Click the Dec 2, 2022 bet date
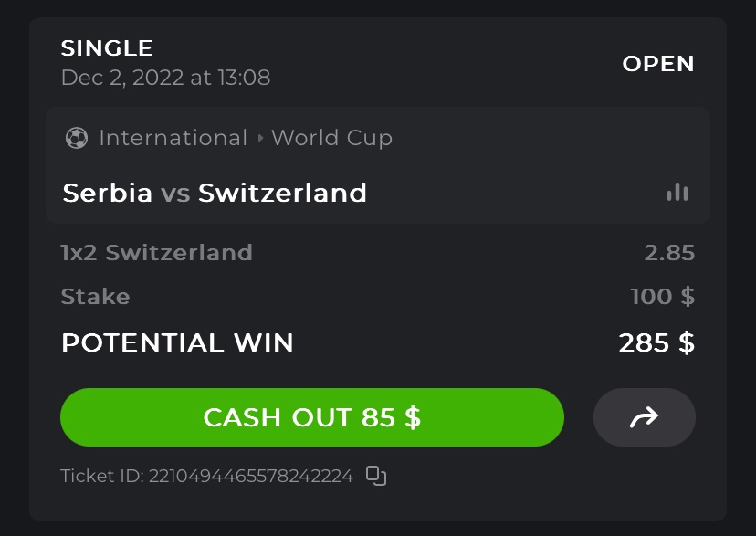756x536 pixels. coord(165,78)
